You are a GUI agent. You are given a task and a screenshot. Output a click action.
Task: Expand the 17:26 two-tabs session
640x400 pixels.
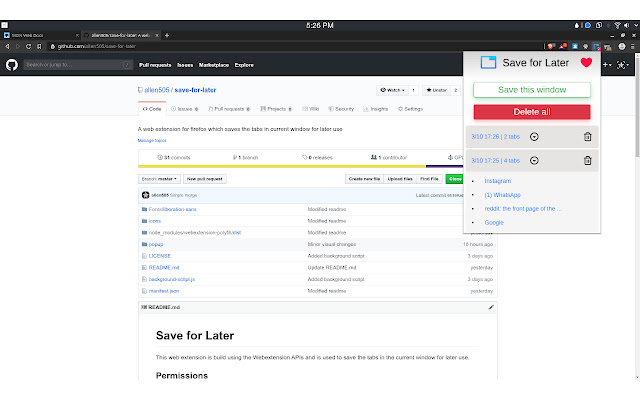coord(533,137)
